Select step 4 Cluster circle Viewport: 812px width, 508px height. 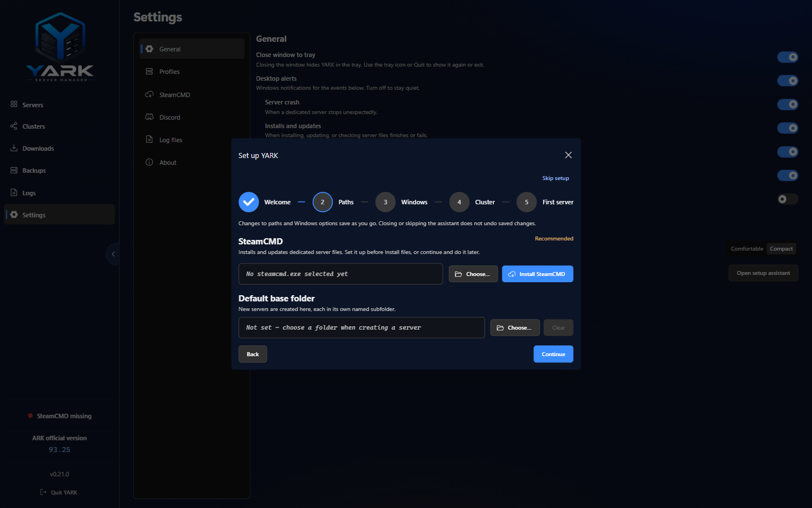pyautogui.click(x=460, y=202)
